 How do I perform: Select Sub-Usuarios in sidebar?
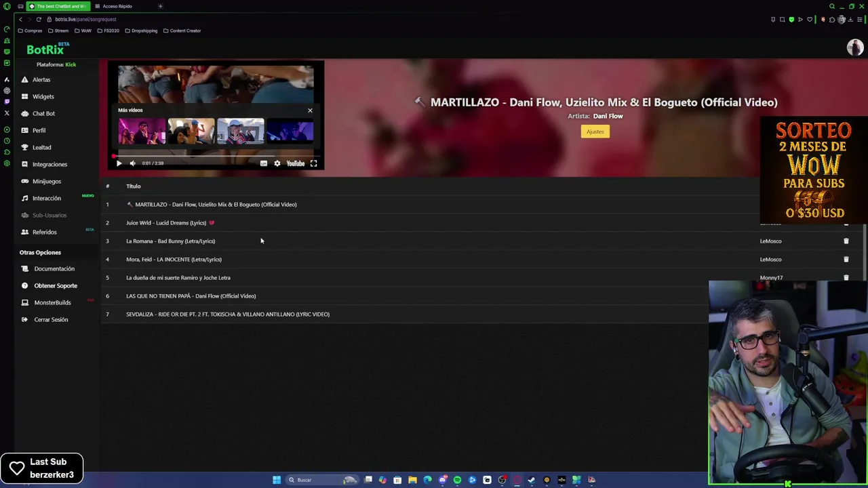pos(49,215)
